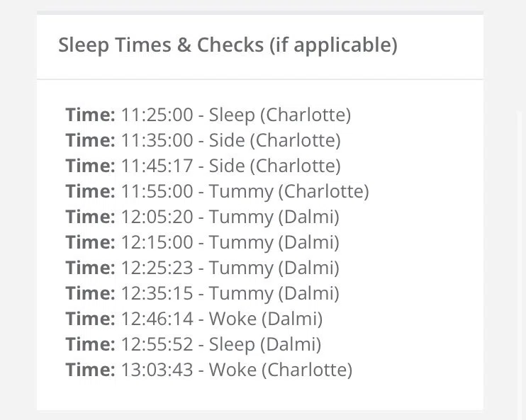Click the 11:45:17 timestamp text
This screenshot has width=526, height=420.
tap(157, 166)
